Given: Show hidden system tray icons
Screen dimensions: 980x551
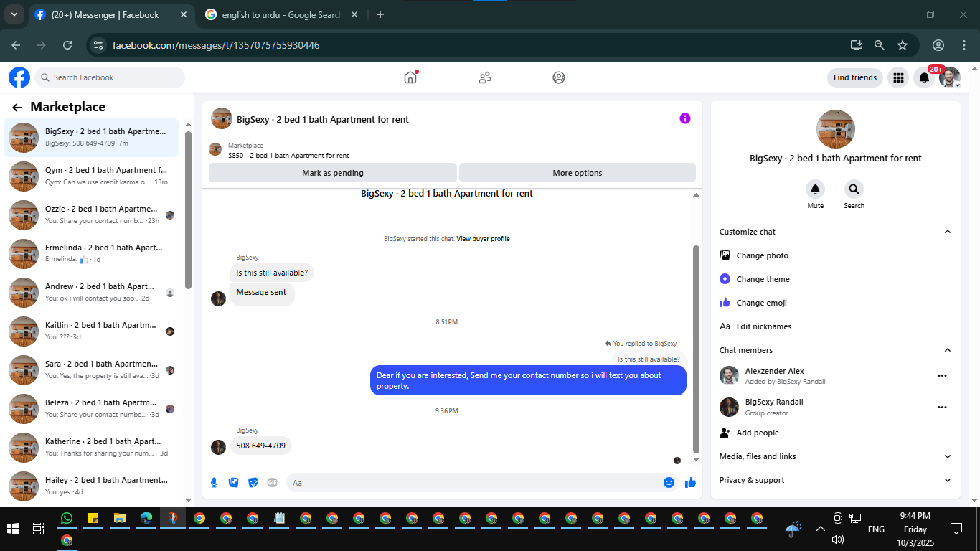Looking at the screenshot, I should pyautogui.click(x=820, y=529).
